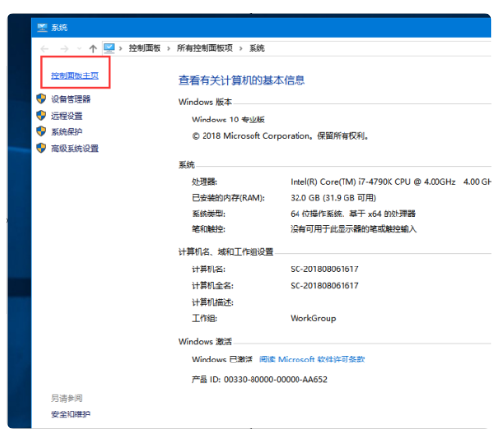The image size is (504, 435).
Task: Go forward with the right arrow
Action: coord(64,49)
